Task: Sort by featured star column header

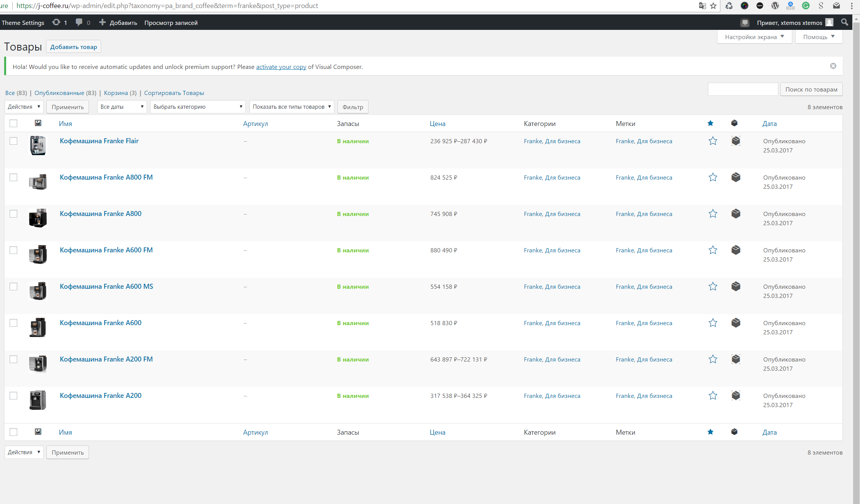Action: coord(710,123)
